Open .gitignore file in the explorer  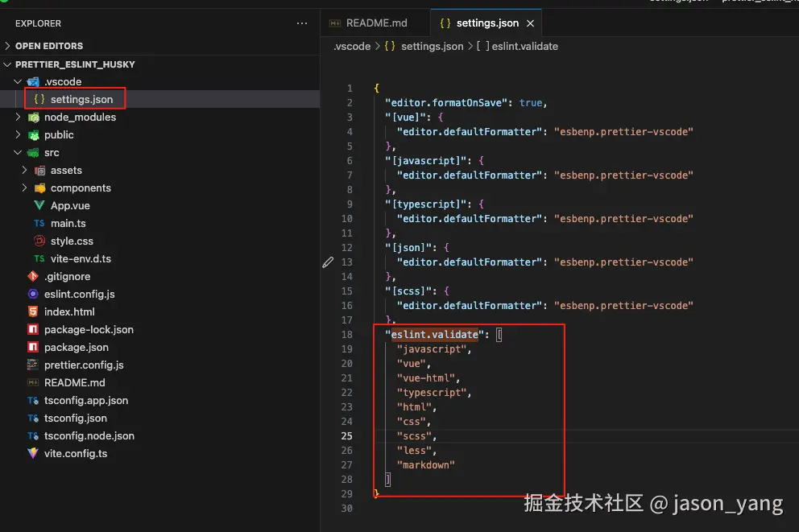point(68,276)
